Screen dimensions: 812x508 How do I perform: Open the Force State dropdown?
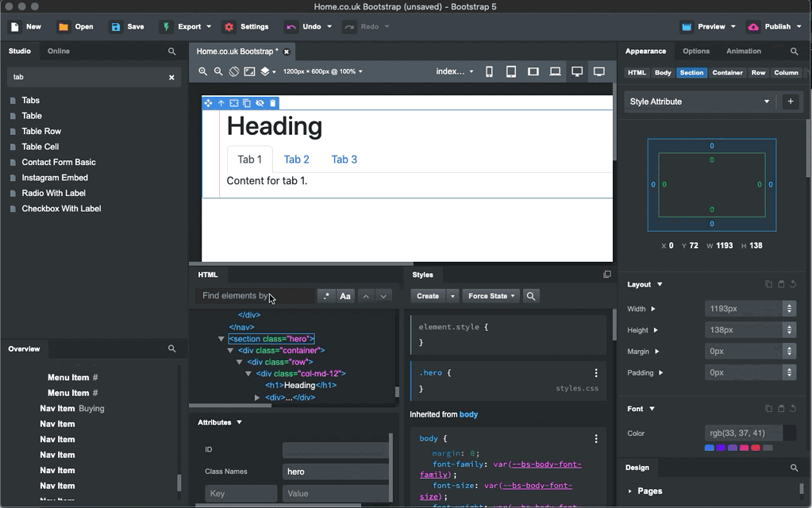491,296
